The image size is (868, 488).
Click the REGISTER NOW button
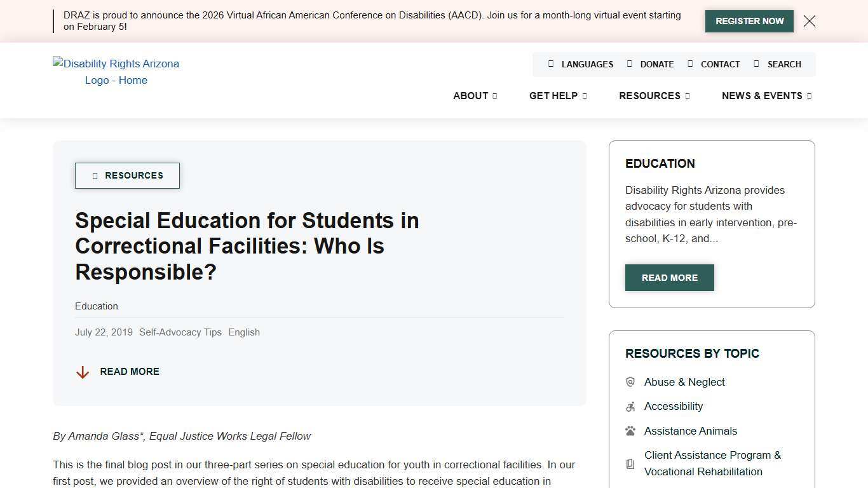pos(749,21)
